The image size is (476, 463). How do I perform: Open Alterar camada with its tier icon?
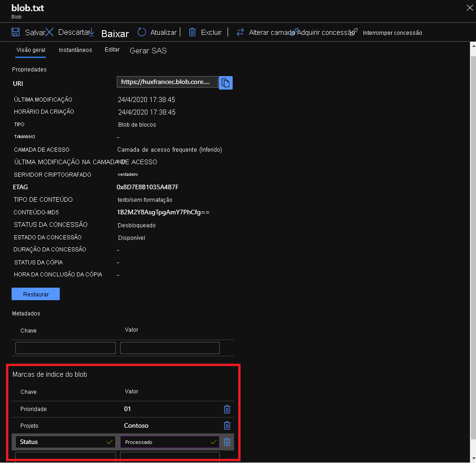(240, 32)
